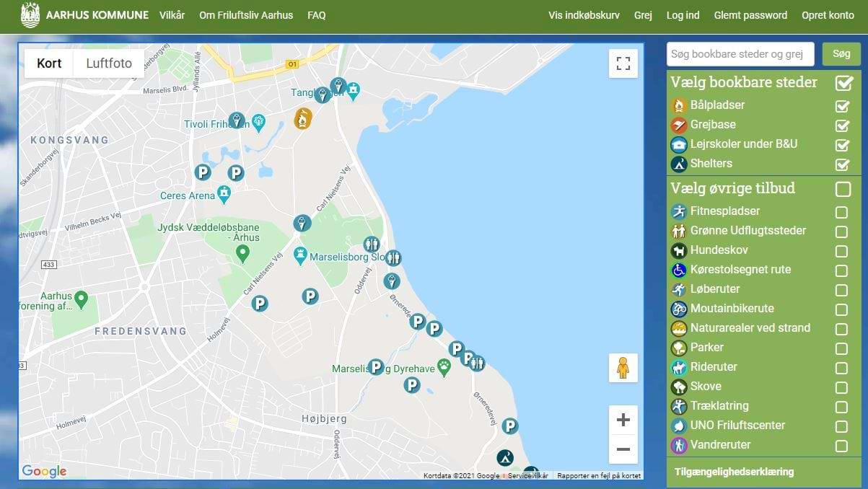Click the search field for bookable places
The image size is (868, 489).
coord(740,54)
